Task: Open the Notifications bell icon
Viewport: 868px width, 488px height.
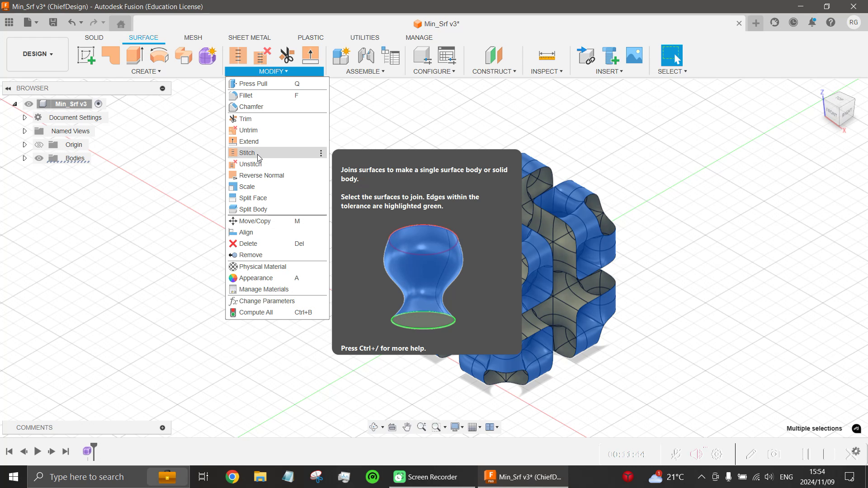Action: click(x=812, y=22)
